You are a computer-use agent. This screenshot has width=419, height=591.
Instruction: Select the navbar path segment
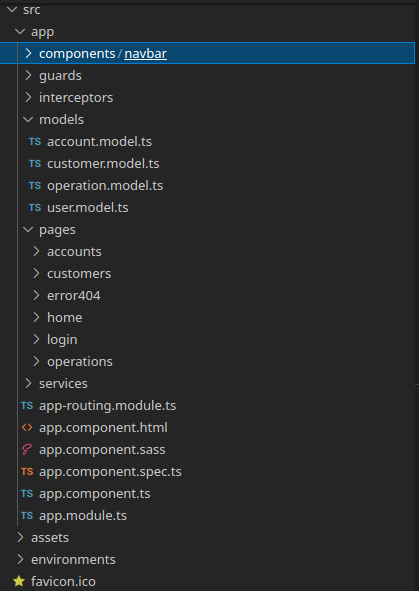pos(145,54)
